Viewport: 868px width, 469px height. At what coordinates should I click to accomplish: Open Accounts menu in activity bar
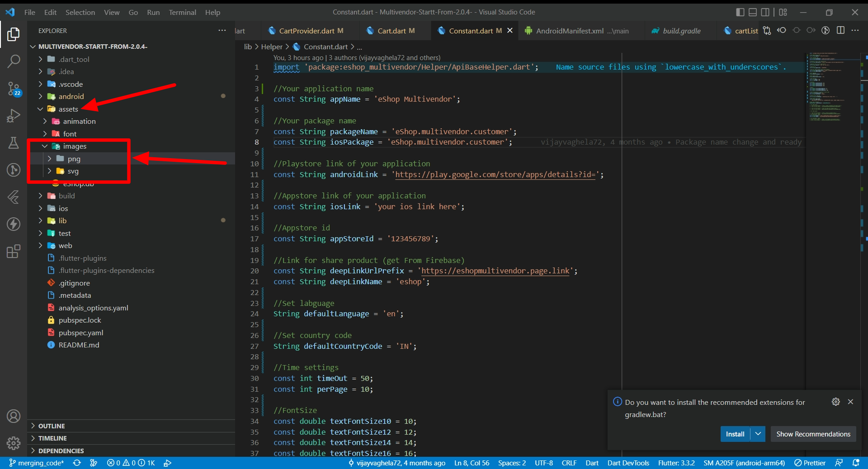[14, 416]
